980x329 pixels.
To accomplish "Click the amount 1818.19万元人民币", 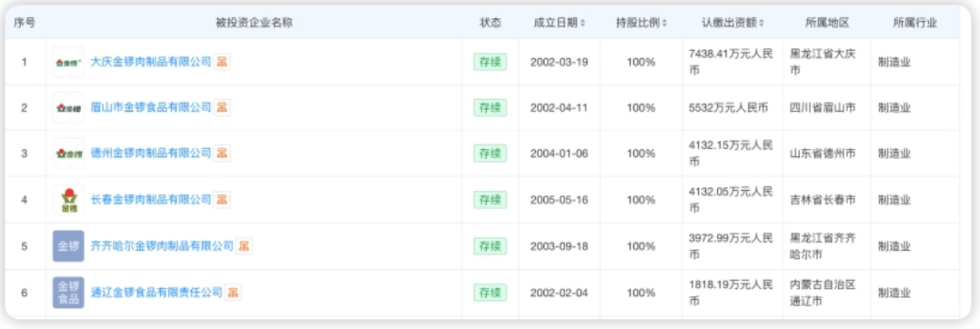I will (732, 292).
